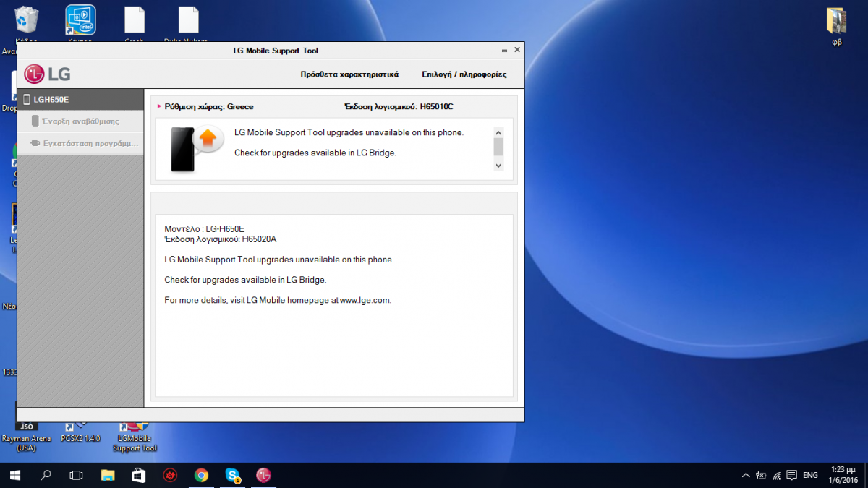Select LGMobile Support Tool desktop shortcut
The image size is (868, 488).
[134, 438]
